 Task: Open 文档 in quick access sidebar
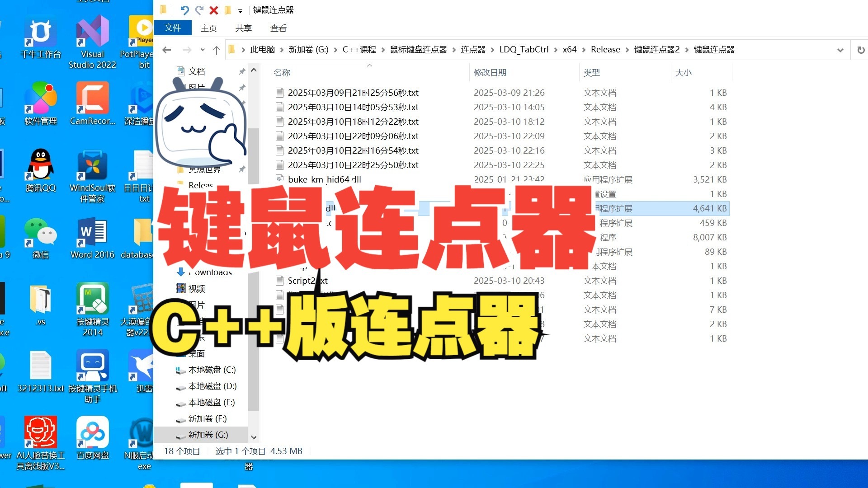pyautogui.click(x=196, y=71)
